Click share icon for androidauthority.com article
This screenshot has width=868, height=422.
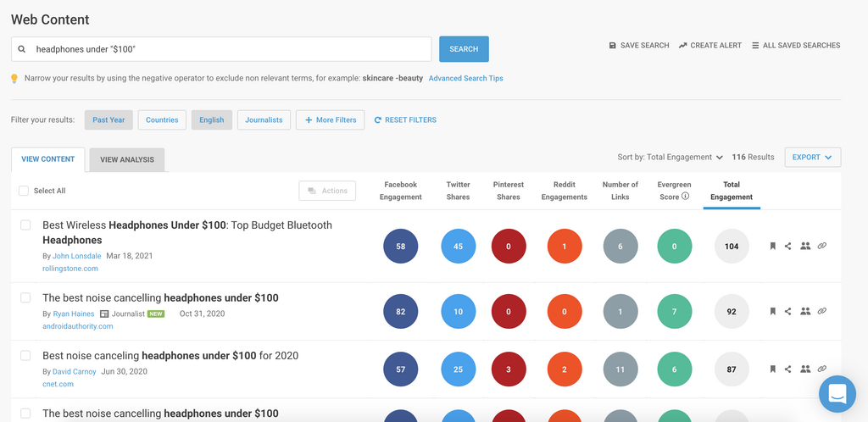coord(788,311)
